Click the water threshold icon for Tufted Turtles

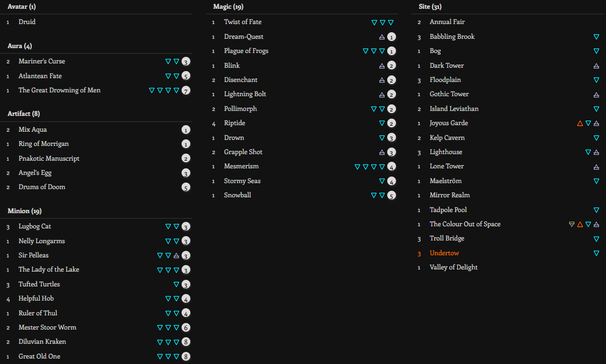click(176, 285)
